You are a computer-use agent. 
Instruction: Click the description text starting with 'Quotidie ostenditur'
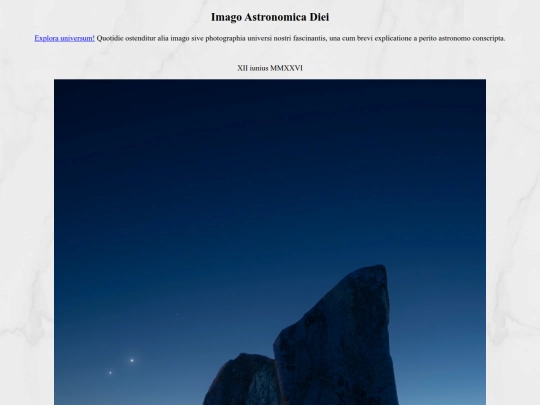tap(301, 38)
